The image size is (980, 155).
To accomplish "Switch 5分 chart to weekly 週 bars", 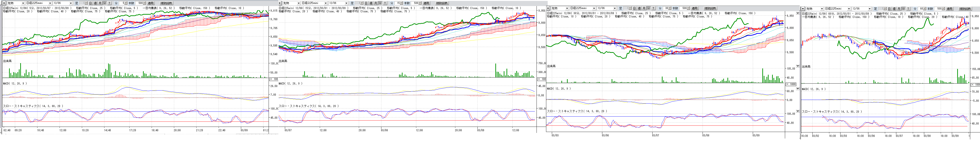I will 95,3.
